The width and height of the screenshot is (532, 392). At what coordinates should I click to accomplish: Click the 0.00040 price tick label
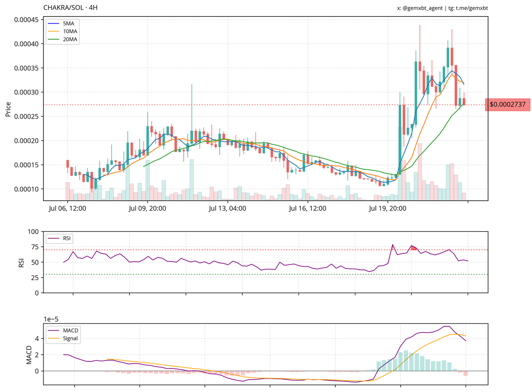click(27, 44)
